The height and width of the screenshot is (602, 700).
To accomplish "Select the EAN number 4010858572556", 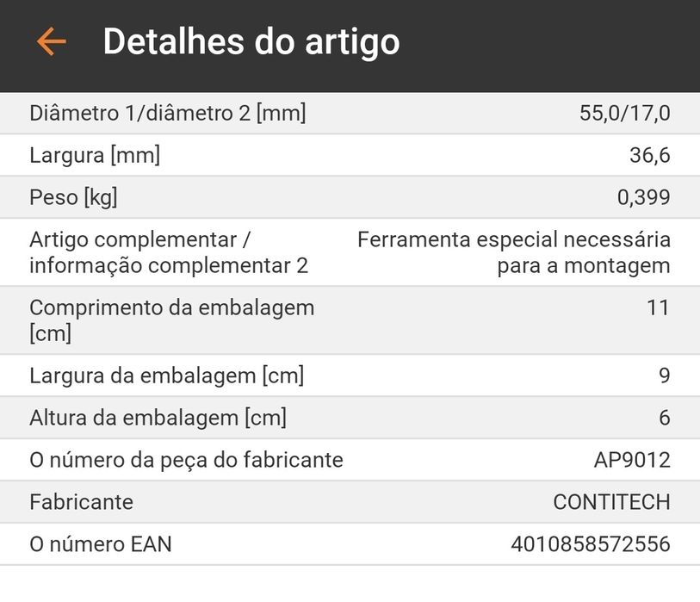I will click(590, 544).
